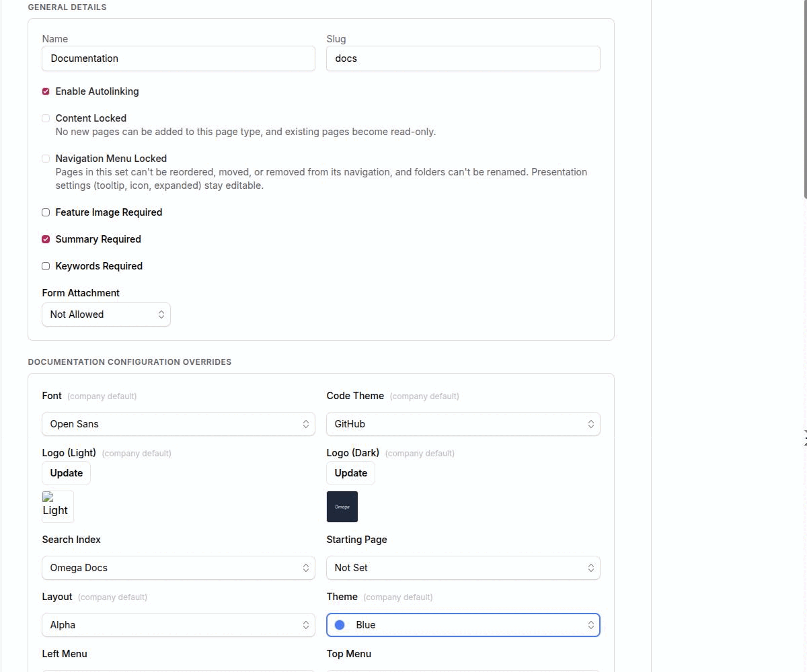Click Update button under Logo (Light)
Screen dimensions: 807x672
(x=66, y=473)
